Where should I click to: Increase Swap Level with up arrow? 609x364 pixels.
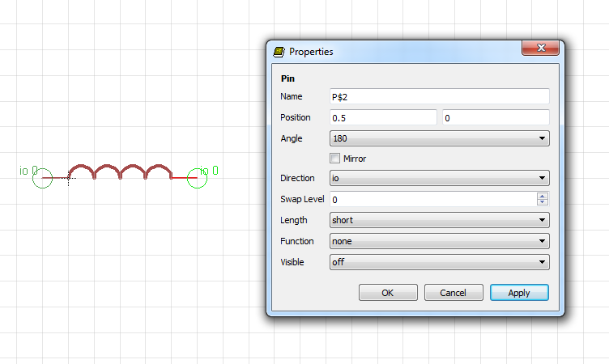543,196
